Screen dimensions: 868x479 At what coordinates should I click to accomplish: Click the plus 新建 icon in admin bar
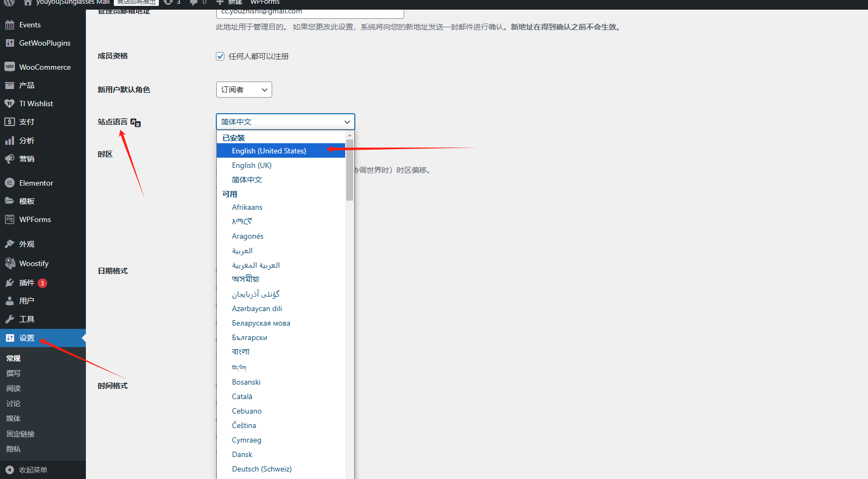pyautogui.click(x=220, y=2)
